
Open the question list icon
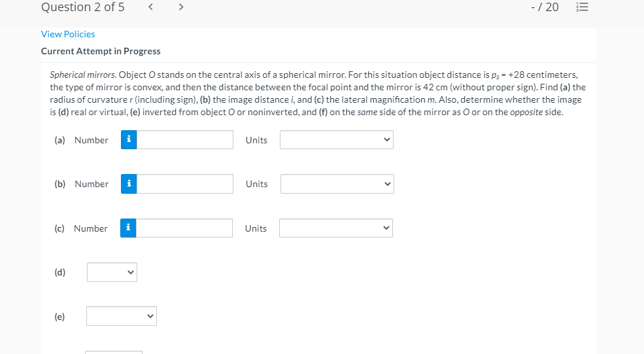tap(582, 7)
